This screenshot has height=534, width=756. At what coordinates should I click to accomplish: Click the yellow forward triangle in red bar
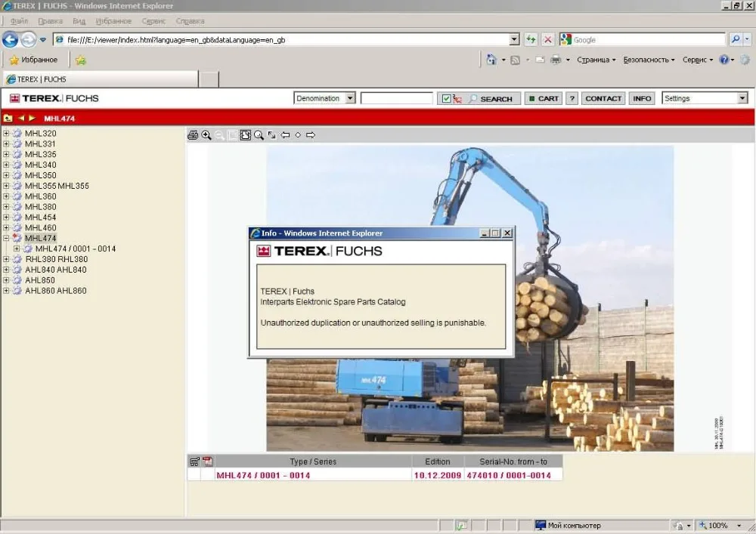click(x=32, y=118)
